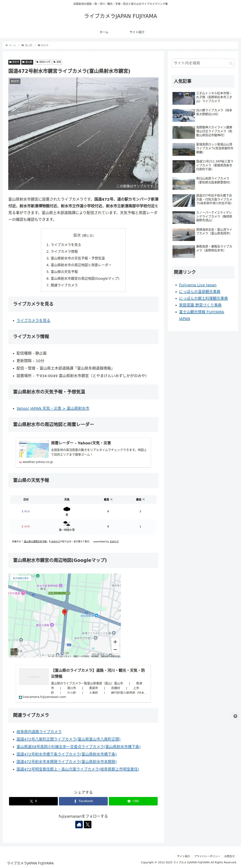Image resolution: width=241 pixels, height=868 pixels.
Task: Open 岐阜県内道路ライブカメラ link
Action: point(39,732)
